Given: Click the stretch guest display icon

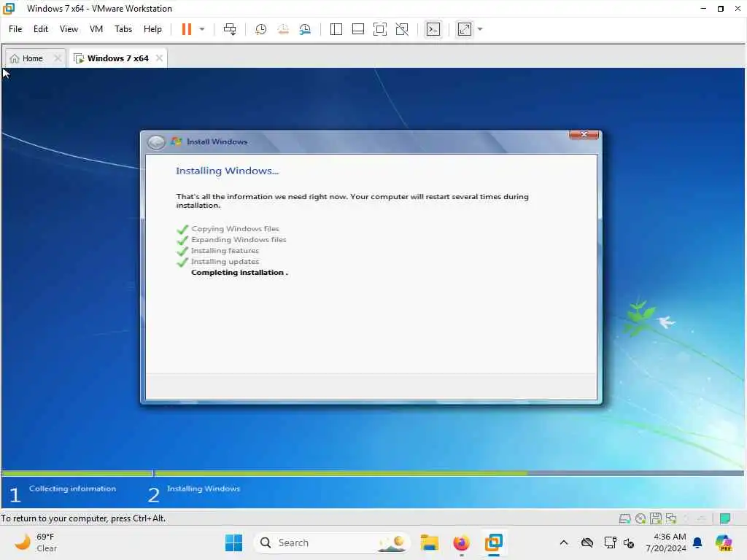Looking at the screenshot, I should tap(465, 29).
